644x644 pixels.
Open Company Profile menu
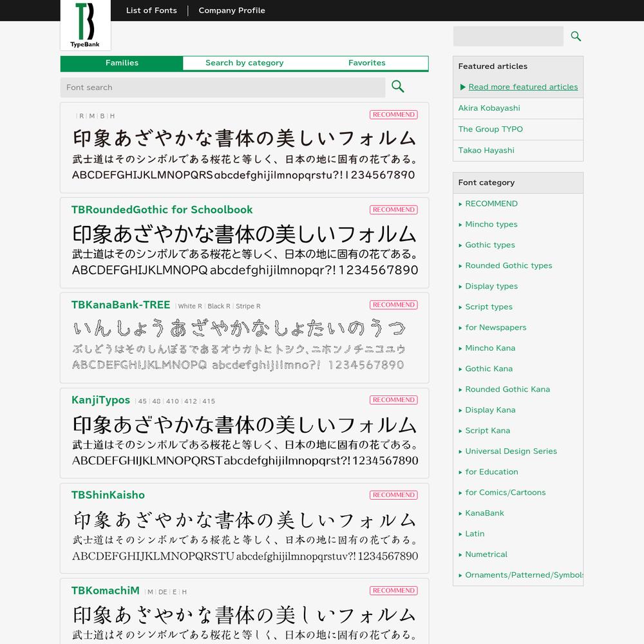[232, 10]
